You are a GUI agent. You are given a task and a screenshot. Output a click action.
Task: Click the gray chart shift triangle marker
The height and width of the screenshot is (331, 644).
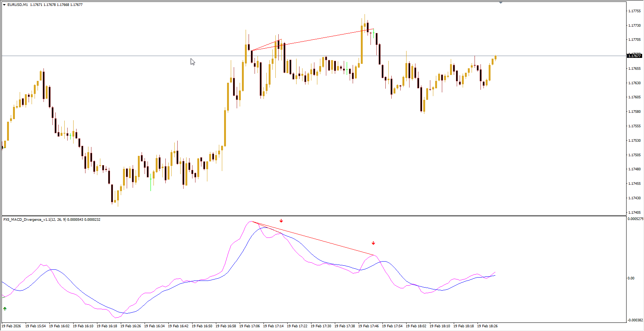501,3
